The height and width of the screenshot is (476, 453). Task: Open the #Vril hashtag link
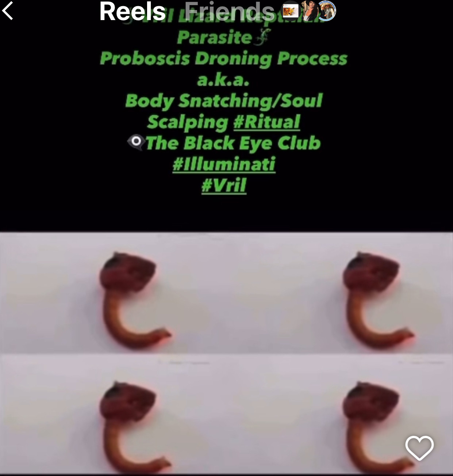click(x=224, y=185)
